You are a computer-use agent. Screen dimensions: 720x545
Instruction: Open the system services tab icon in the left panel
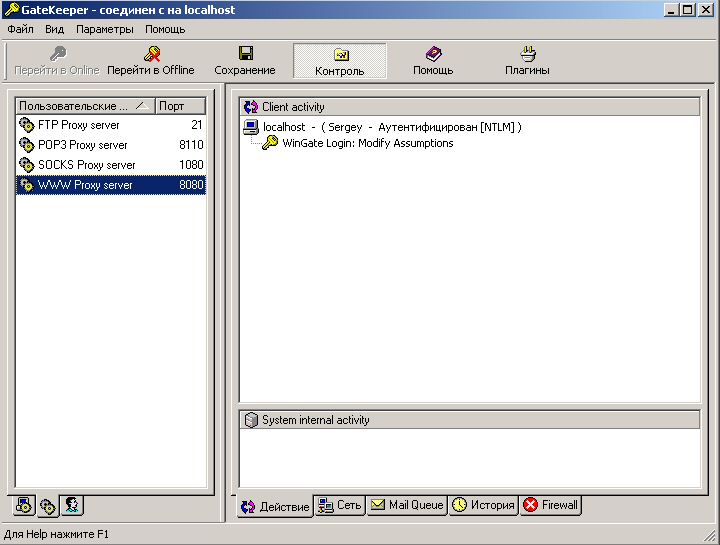coord(24,506)
